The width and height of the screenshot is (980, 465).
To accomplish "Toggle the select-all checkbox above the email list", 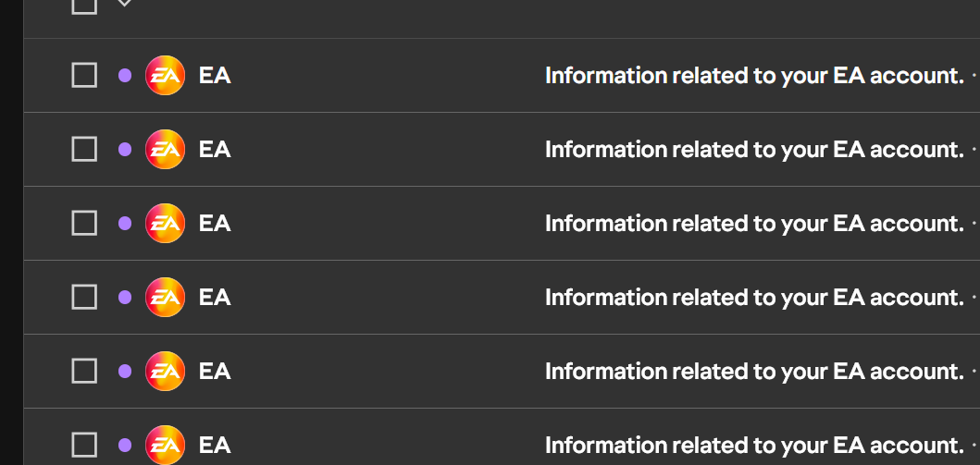I will (x=84, y=5).
